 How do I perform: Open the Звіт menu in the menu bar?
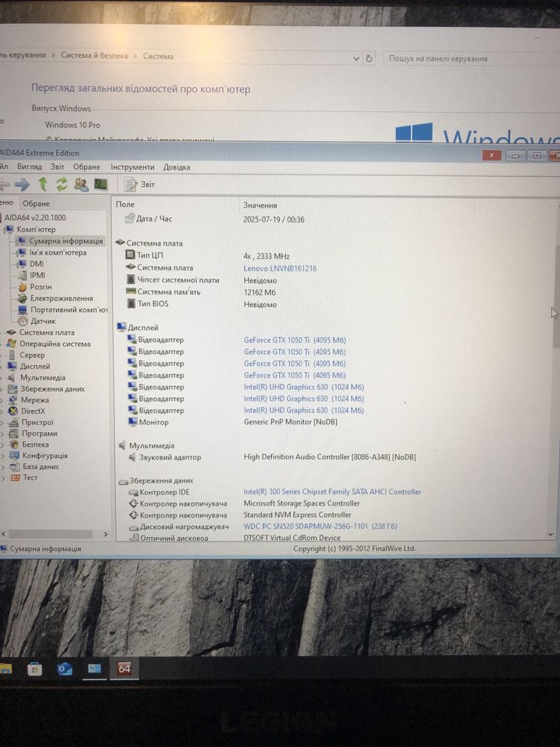point(57,167)
